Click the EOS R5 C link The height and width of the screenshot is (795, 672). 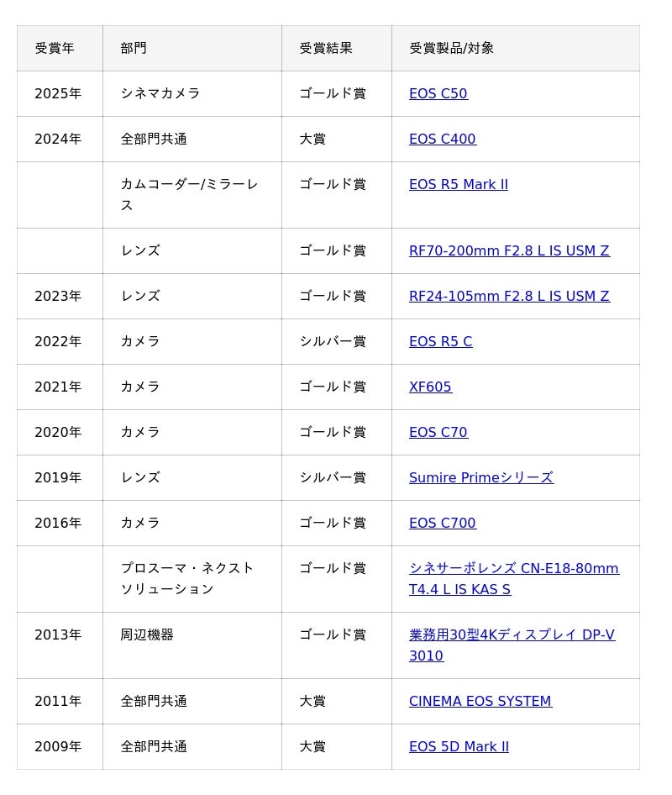440,341
